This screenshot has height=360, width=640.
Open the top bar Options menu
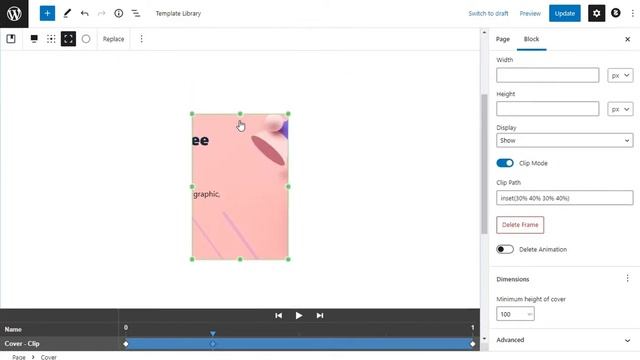[x=633, y=13]
